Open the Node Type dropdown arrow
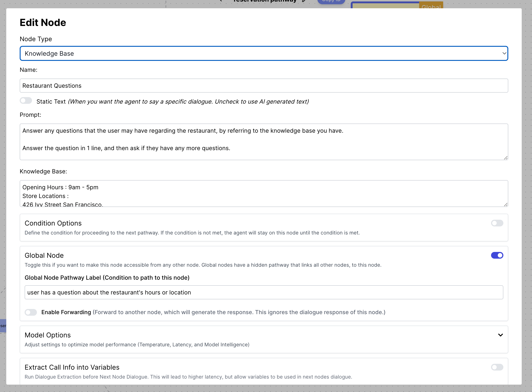 (504, 53)
